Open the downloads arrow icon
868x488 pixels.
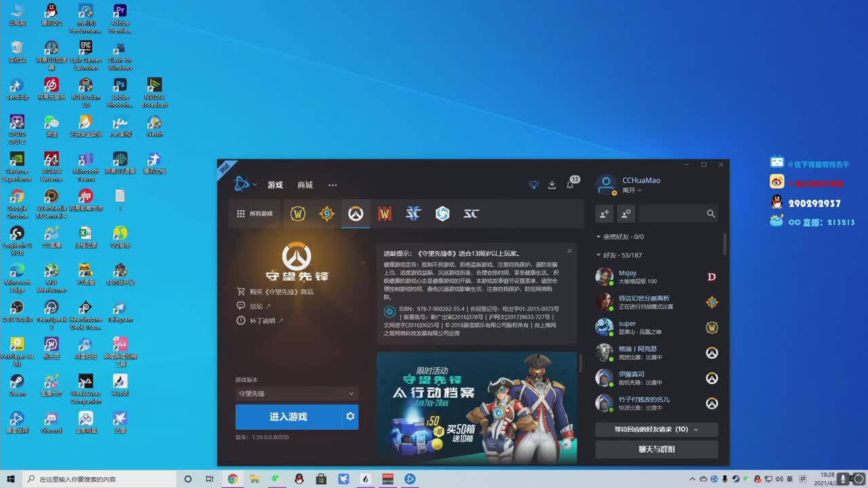(552, 184)
